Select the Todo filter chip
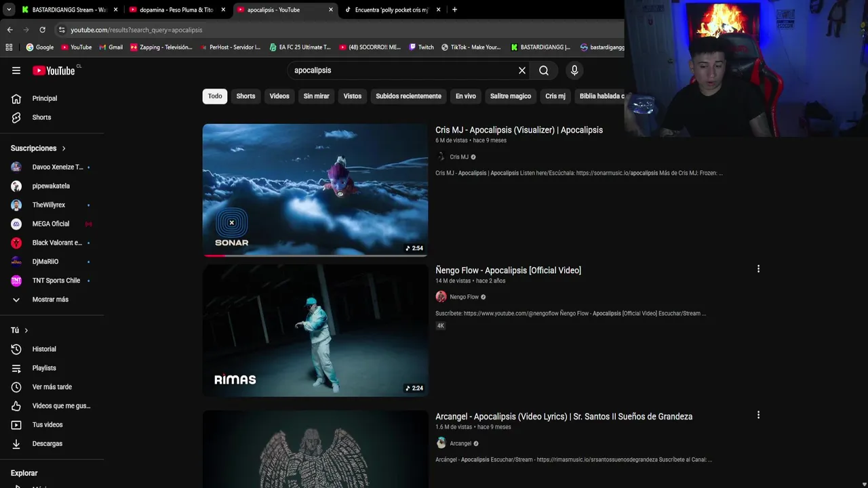868x488 pixels. tap(215, 96)
